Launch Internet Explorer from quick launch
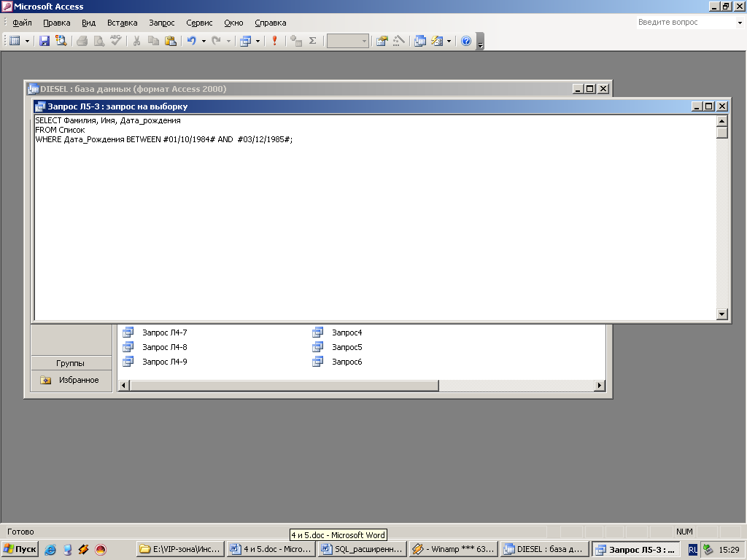The width and height of the screenshot is (747, 560). pos(50,550)
